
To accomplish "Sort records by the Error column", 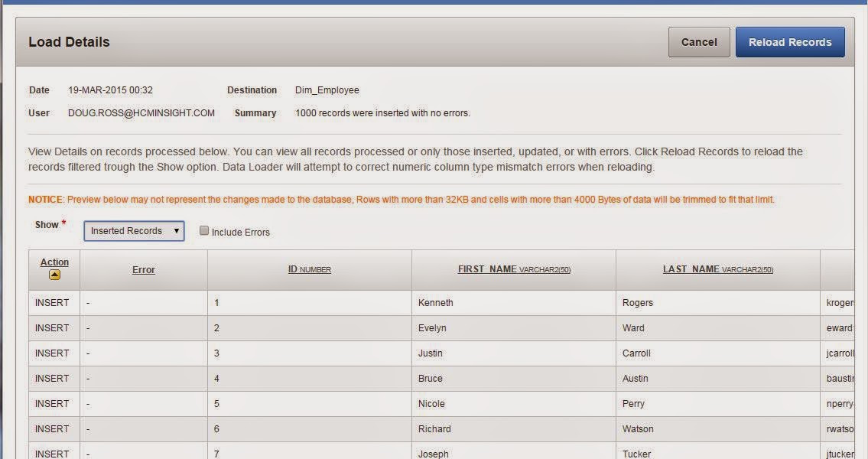I will [143, 269].
